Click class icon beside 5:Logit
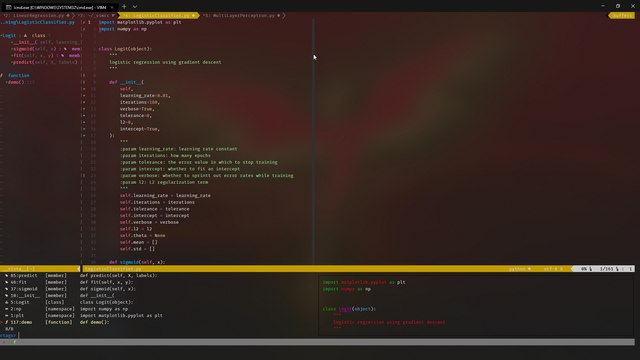The width and height of the screenshot is (640, 360). coord(7,302)
